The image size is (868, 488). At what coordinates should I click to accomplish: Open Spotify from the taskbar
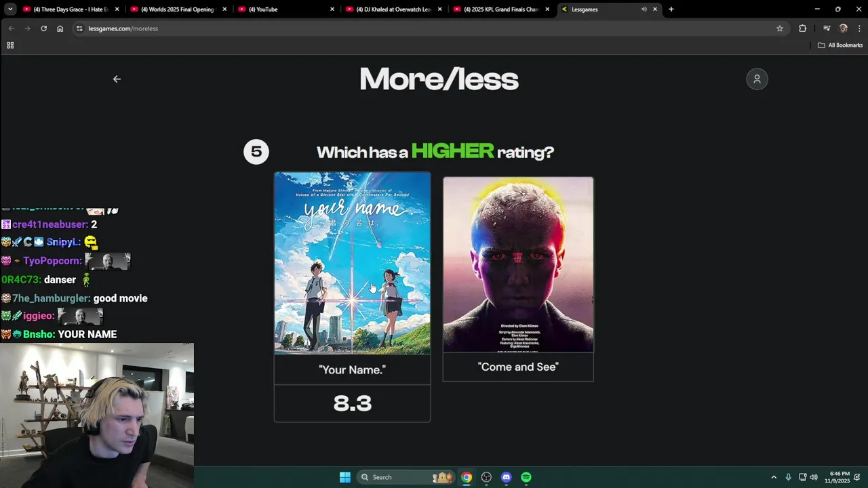point(526,477)
